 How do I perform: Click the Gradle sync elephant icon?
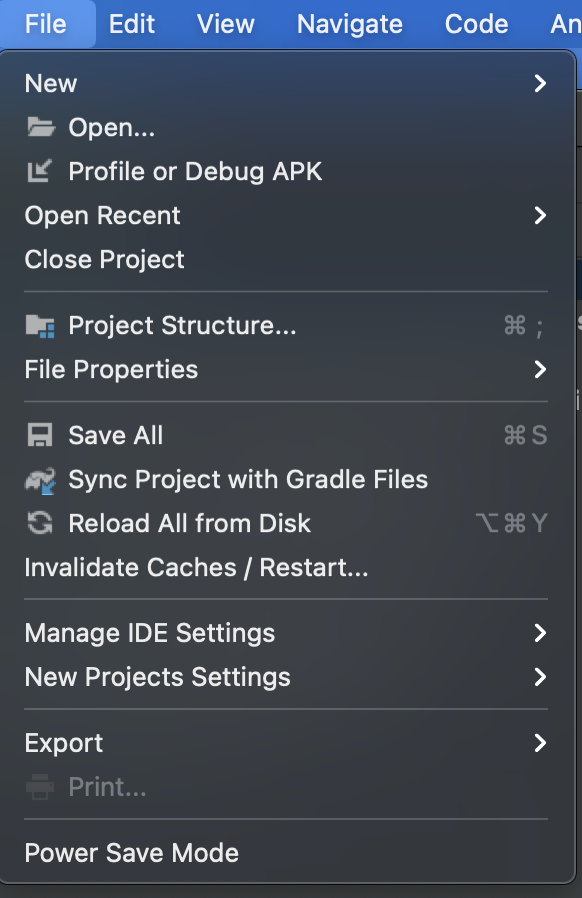40,480
